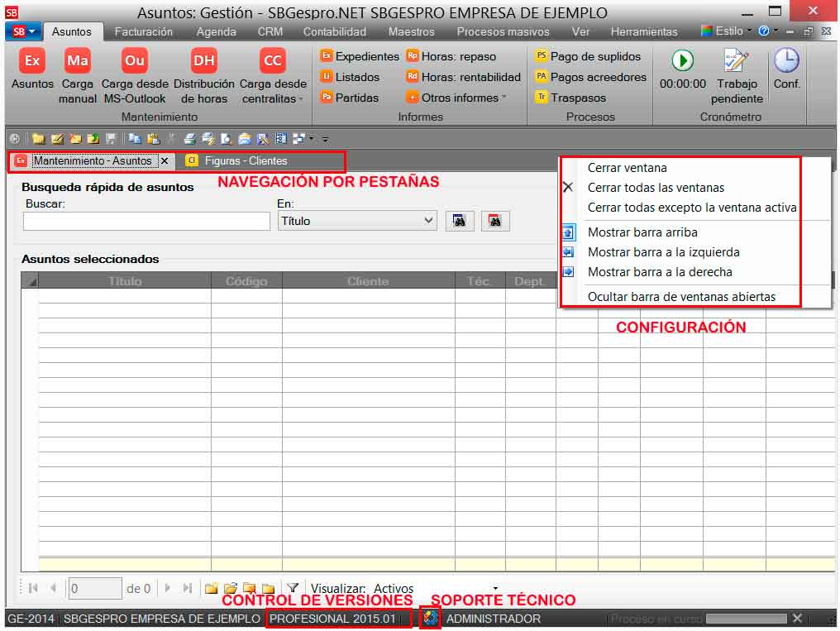Open Carga manual from the ribbon

tap(78, 61)
